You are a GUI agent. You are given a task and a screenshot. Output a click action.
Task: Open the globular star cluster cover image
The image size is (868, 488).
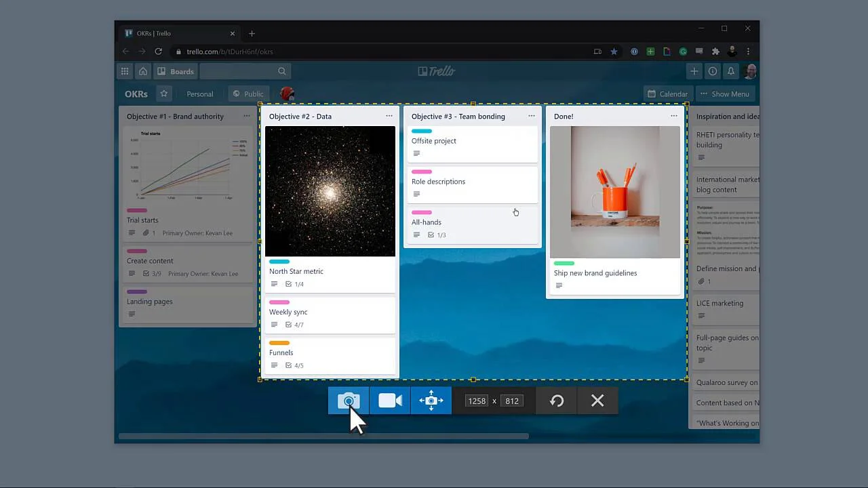[x=330, y=191]
